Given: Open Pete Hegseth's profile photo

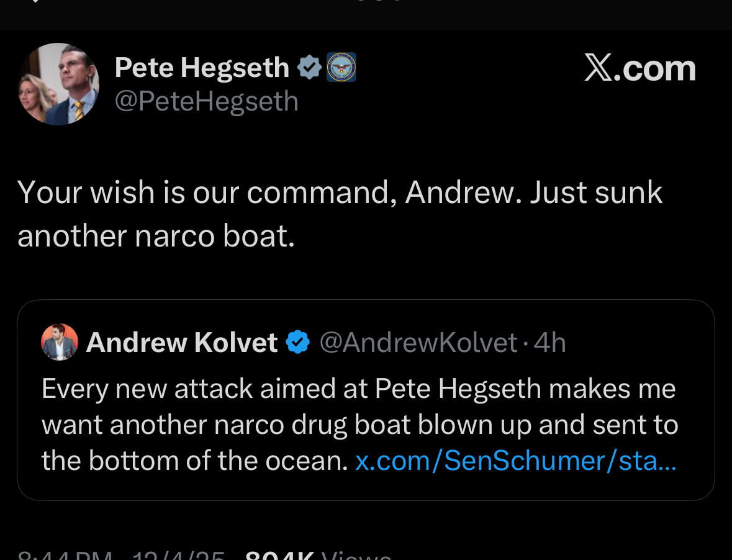Looking at the screenshot, I should [x=59, y=84].
